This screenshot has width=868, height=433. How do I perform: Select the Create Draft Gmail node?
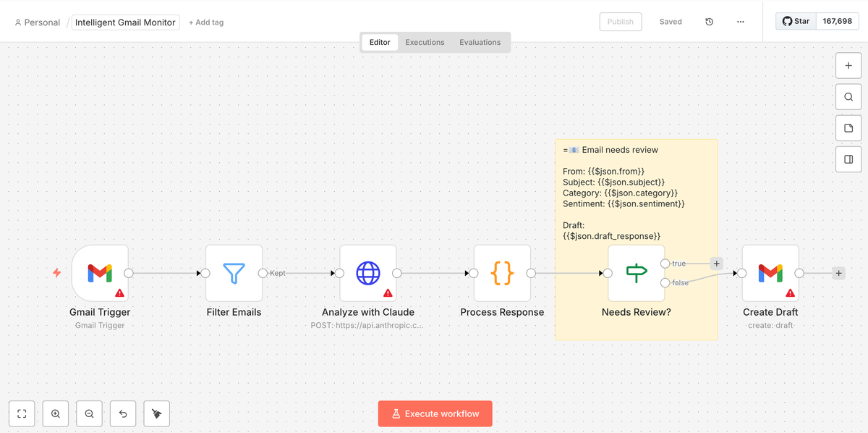coord(770,273)
